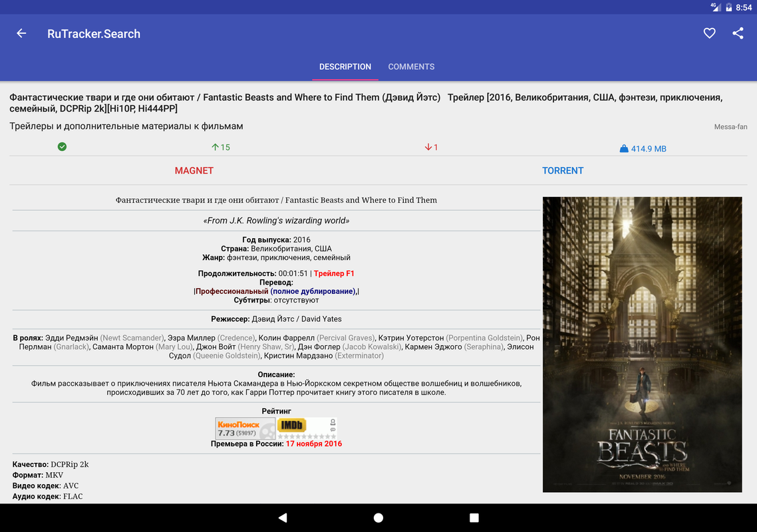Tap 'Жанр: фэнтези, приключения, семейный' line
Screen dimensions: 757x532
(x=276, y=257)
